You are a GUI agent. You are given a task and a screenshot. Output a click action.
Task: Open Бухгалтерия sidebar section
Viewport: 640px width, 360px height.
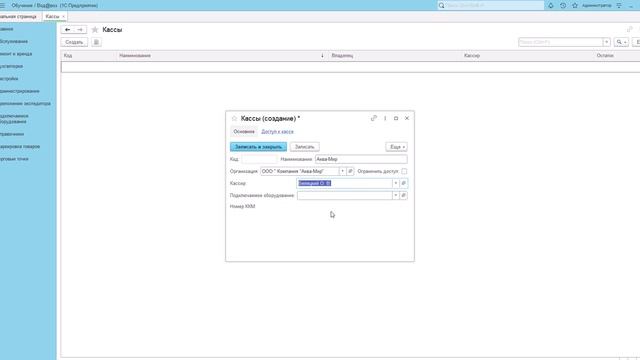[11, 66]
